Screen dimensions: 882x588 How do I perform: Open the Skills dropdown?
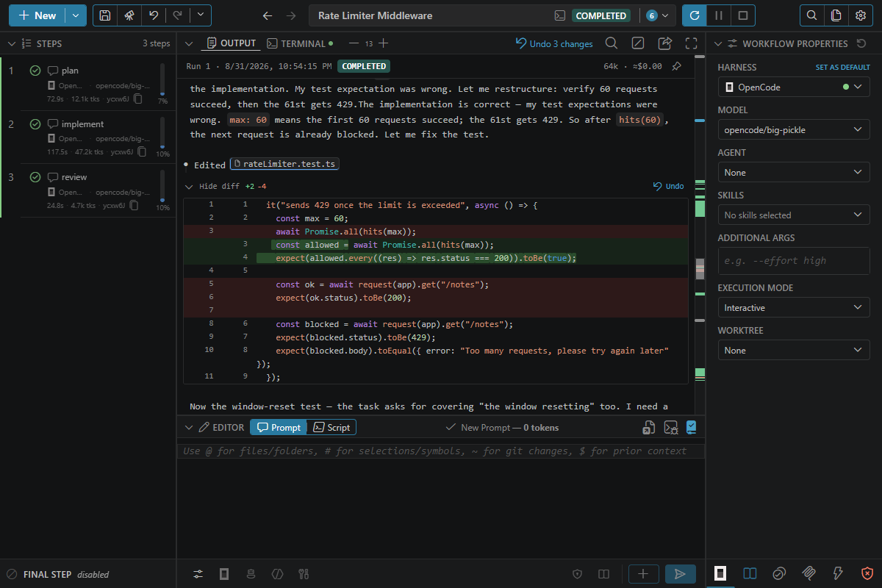[794, 215]
